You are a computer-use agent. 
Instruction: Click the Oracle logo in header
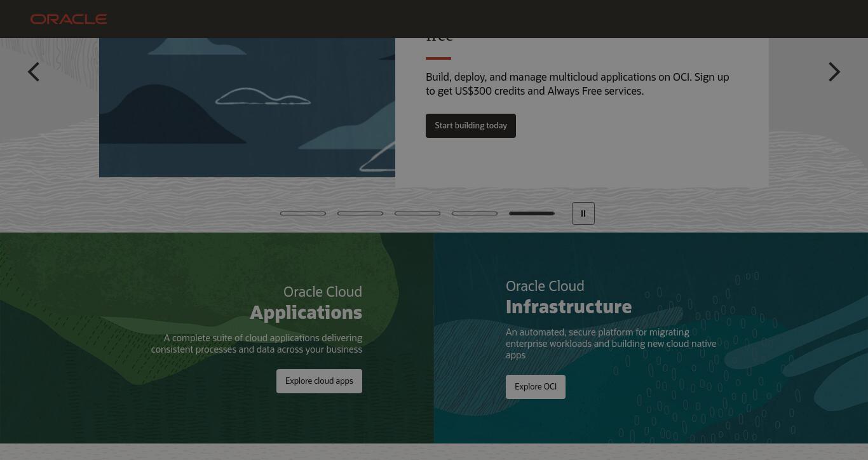[x=69, y=19]
